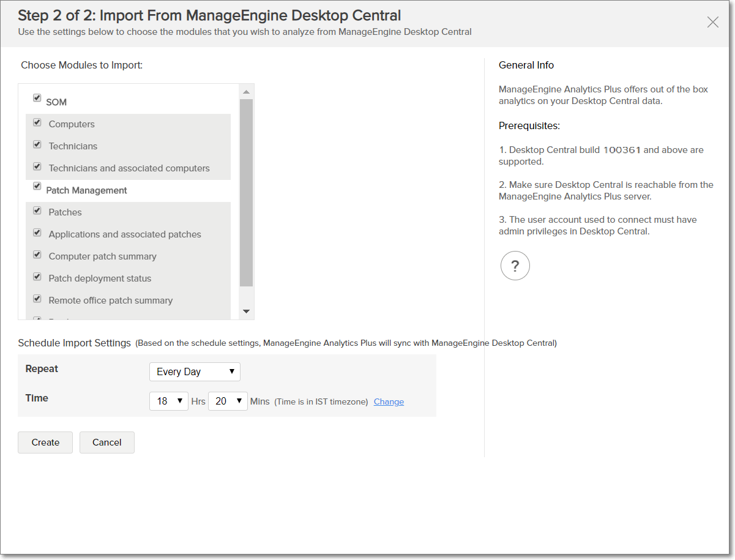
Task: Toggle the Computers checkbox
Action: (x=37, y=123)
